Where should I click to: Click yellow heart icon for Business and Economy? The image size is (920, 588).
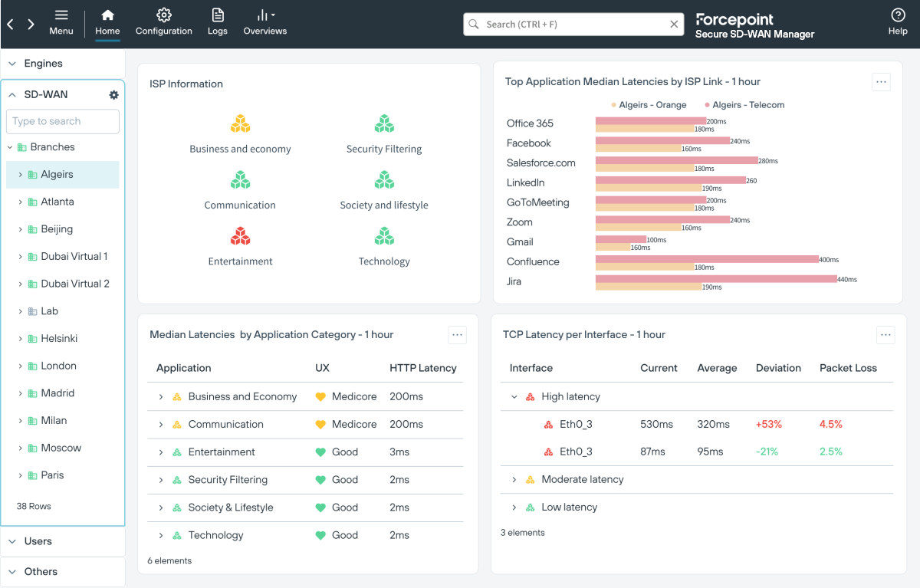coord(320,397)
